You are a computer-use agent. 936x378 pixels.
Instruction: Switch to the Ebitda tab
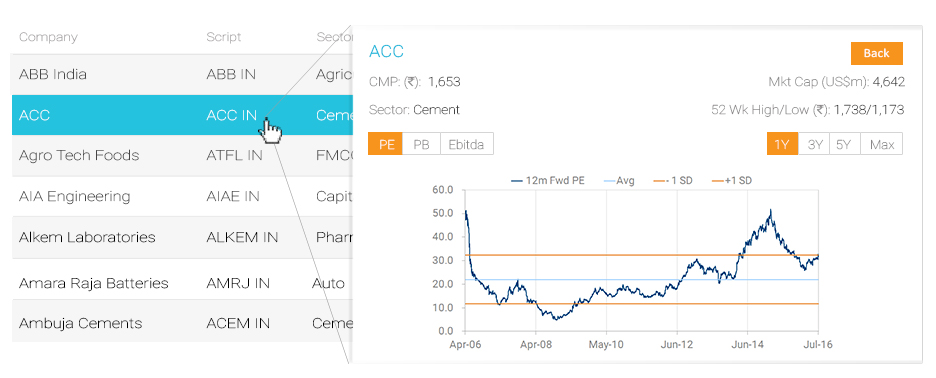[467, 144]
